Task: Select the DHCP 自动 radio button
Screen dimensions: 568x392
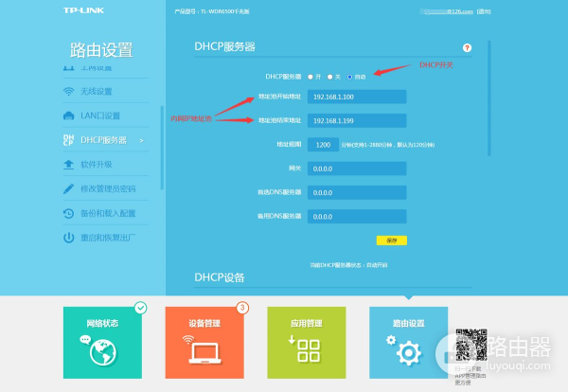Action: pyautogui.click(x=349, y=77)
